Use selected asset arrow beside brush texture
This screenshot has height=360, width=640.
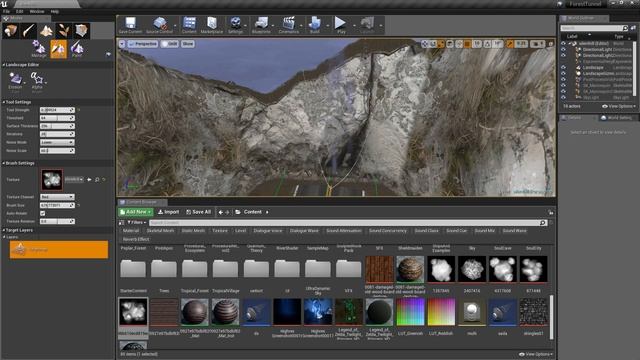coord(89,180)
